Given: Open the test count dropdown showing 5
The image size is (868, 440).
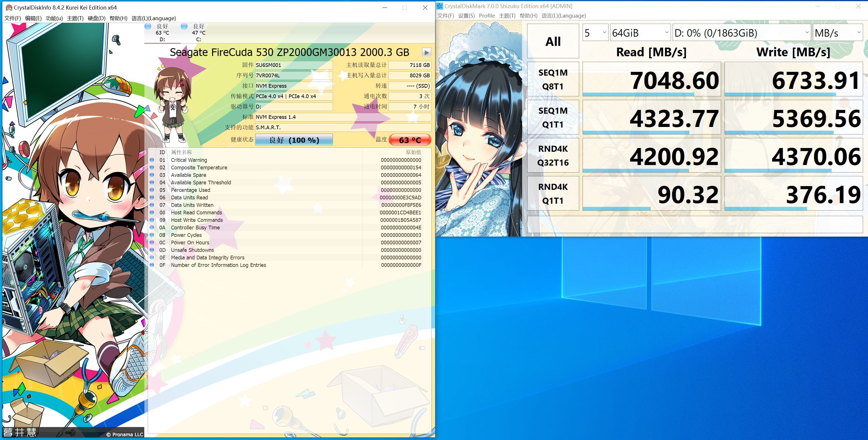Looking at the screenshot, I should click(x=595, y=33).
